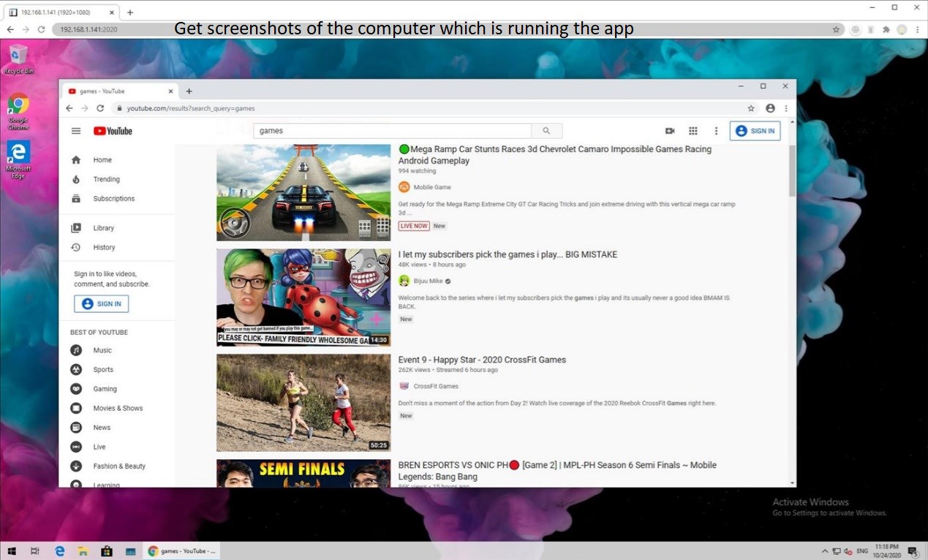This screenshot has width=928, height=560.
Task: Show hidden system tray icons arrow
Action: pyautogui.click(x=825, y=551)
